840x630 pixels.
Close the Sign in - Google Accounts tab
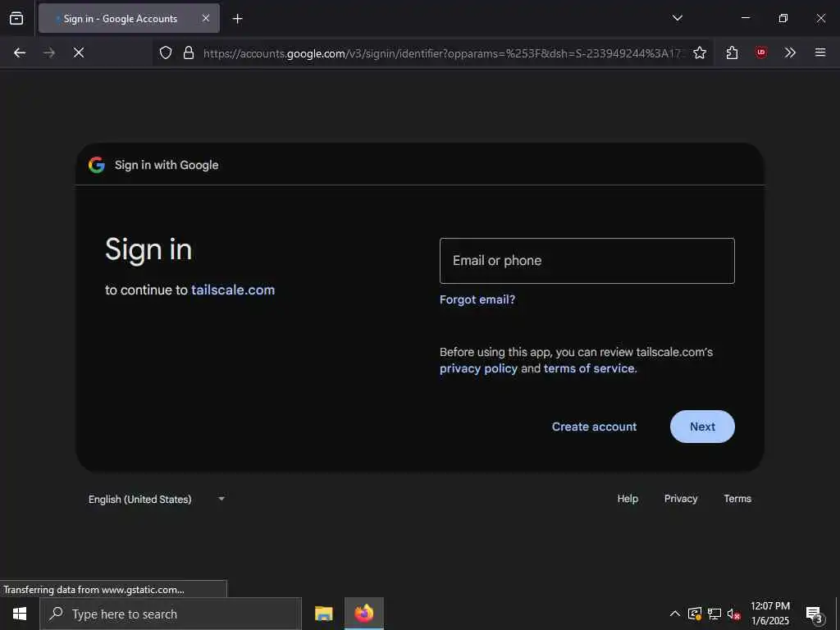[x=206, y=18]
